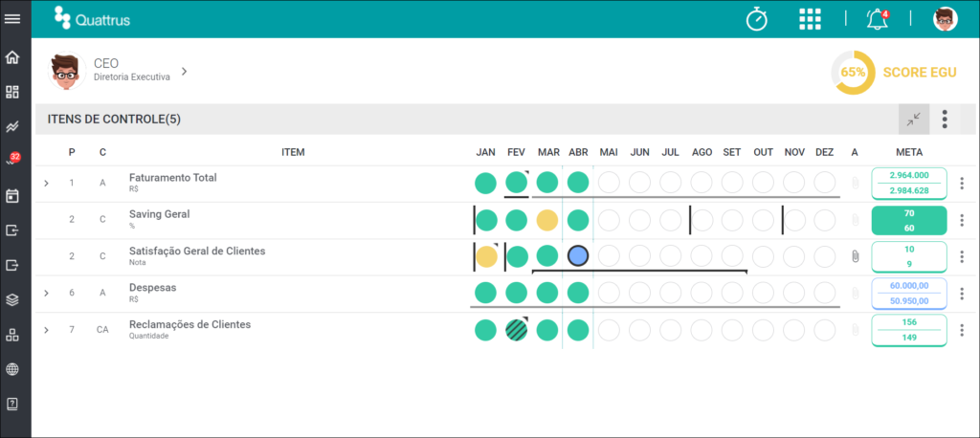Open the notifications bell with badge 4
Image resolution: width=980 pixels, height=438 pixels.
(878, 19)
